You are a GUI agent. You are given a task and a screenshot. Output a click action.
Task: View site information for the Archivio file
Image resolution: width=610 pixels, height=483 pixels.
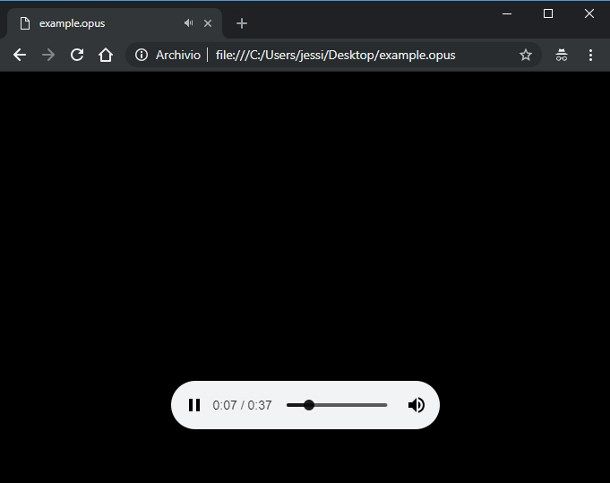(141, 55)
